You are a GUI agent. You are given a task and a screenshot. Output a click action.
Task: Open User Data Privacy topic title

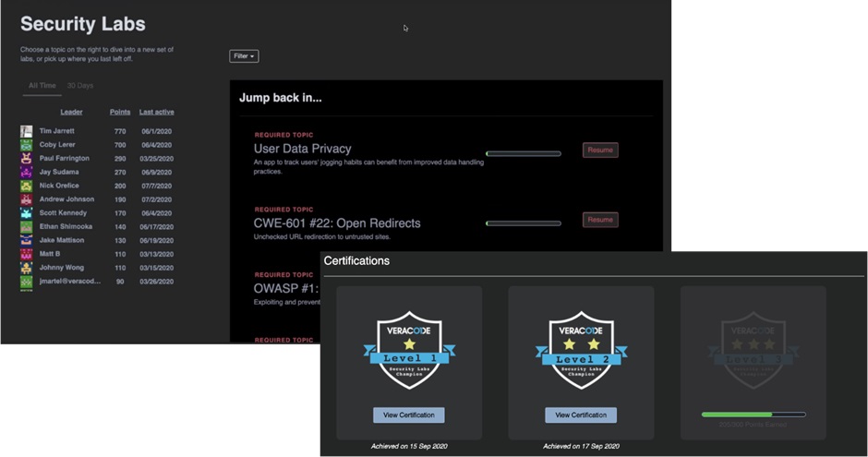[x=302, y=149]
